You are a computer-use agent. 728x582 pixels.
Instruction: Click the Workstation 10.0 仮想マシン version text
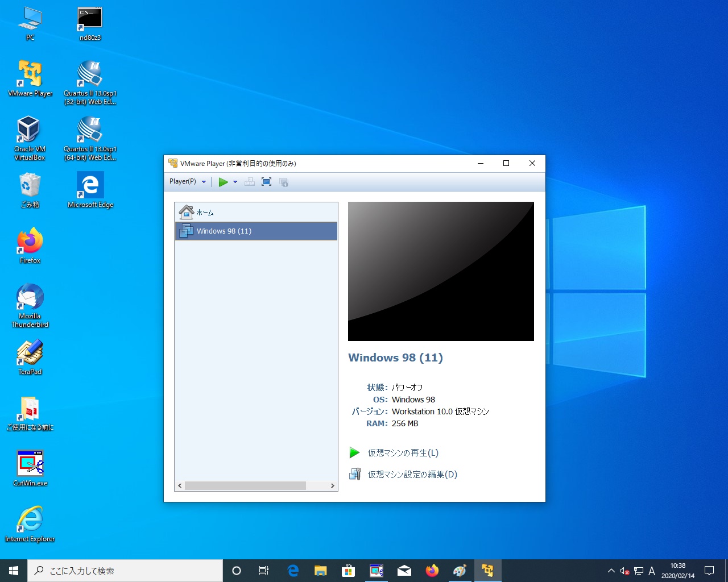point(440,411)
